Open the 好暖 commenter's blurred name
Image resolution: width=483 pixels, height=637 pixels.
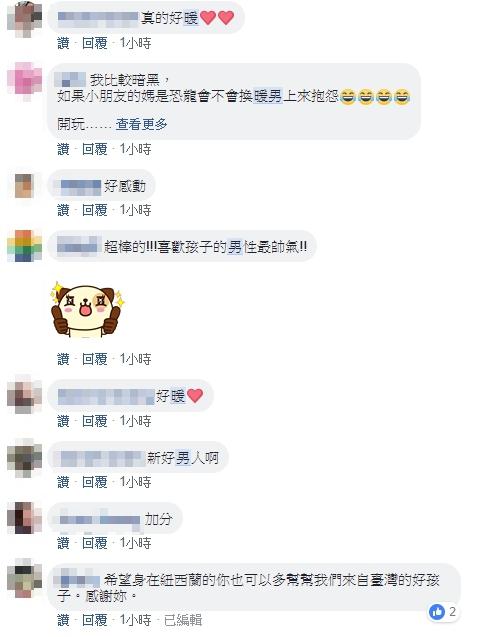[x=106, y=396]
